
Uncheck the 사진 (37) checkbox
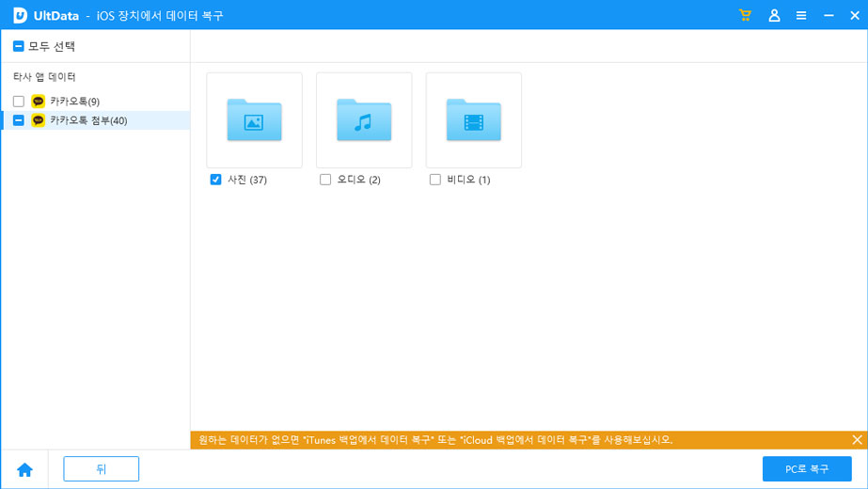click(x=216, y=180)
